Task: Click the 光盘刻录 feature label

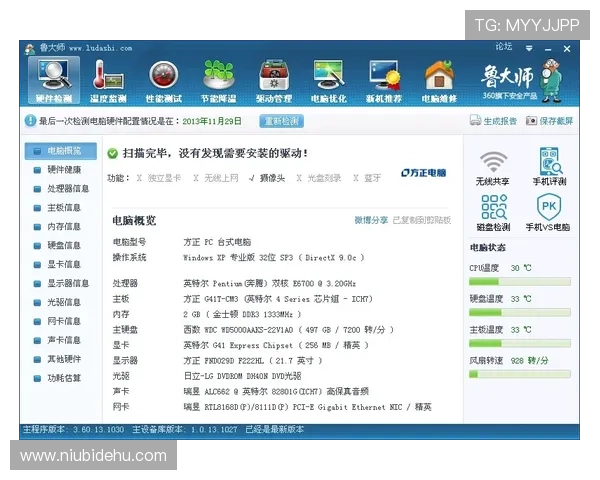Action: coord(324,178)
